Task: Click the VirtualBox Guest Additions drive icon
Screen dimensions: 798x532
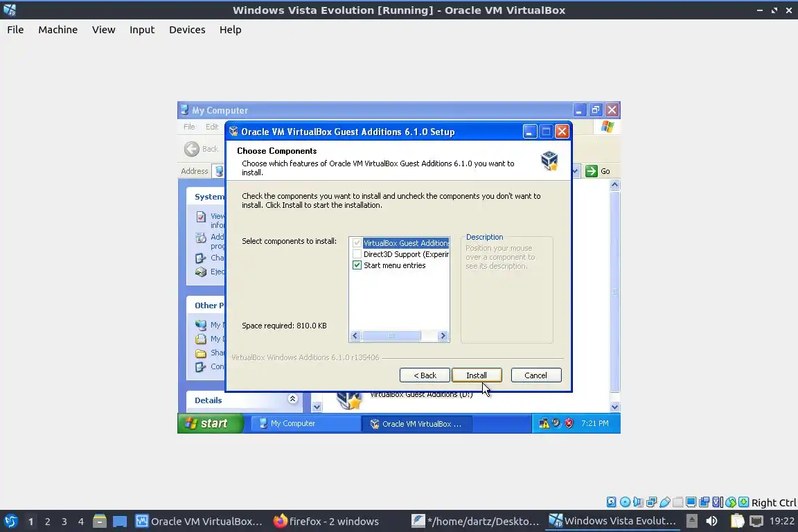Action: [x=349, y=400]
